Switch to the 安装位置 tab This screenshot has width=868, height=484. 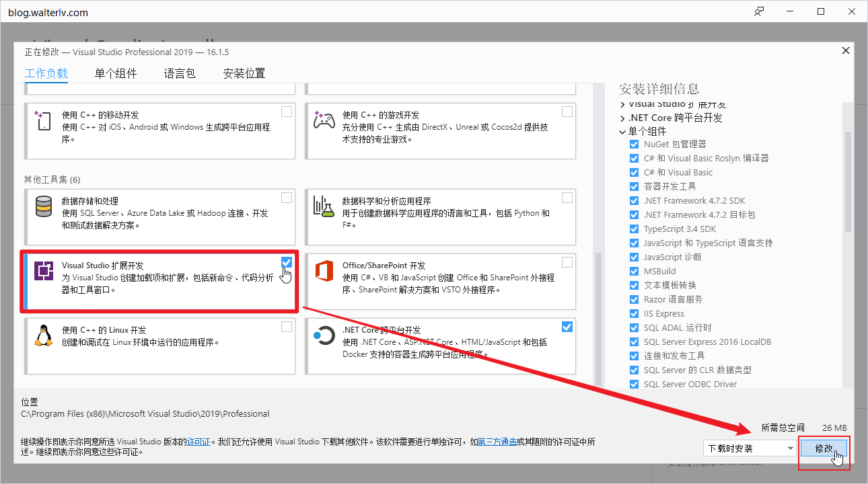[x=244, y=74]
